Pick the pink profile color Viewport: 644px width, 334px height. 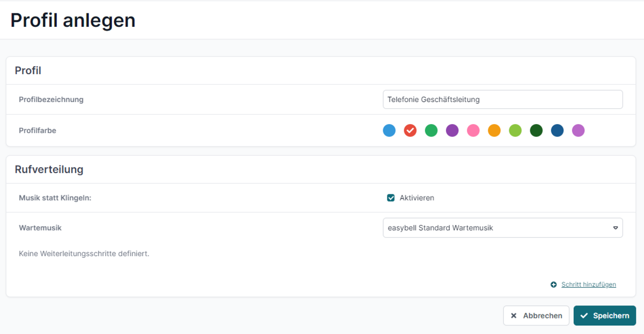pos(473,130)
